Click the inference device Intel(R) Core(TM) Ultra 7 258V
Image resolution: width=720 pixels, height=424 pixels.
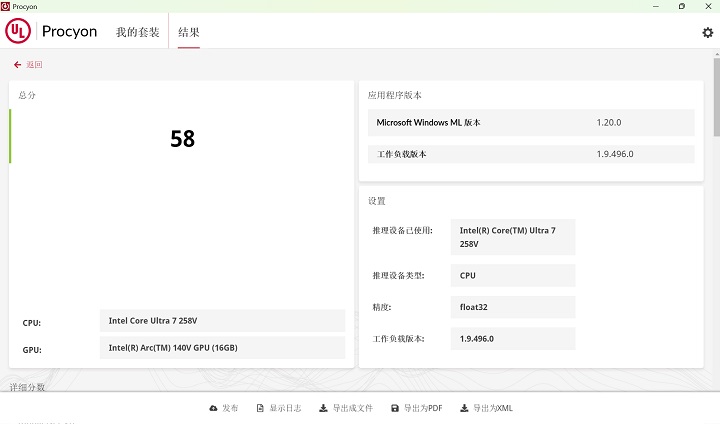click(x=512, y=237)
